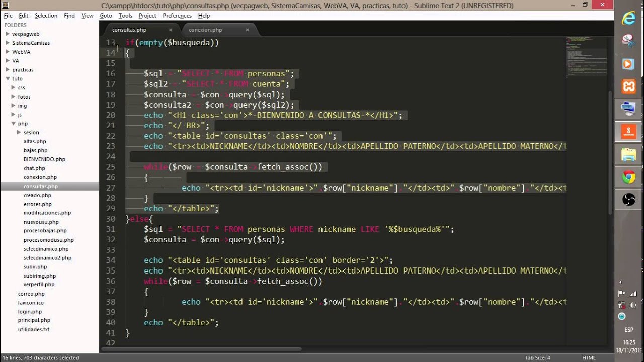Open the Help menu

(204, 16)
